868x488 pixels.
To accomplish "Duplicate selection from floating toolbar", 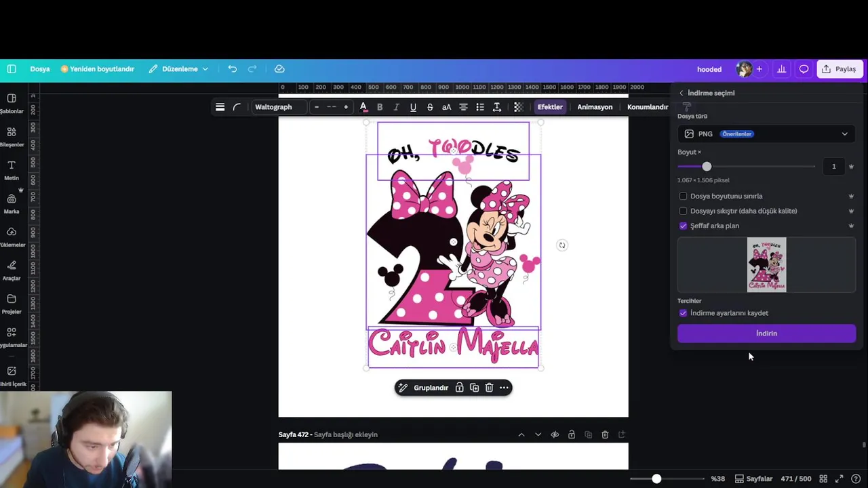I will click(474, 388).
